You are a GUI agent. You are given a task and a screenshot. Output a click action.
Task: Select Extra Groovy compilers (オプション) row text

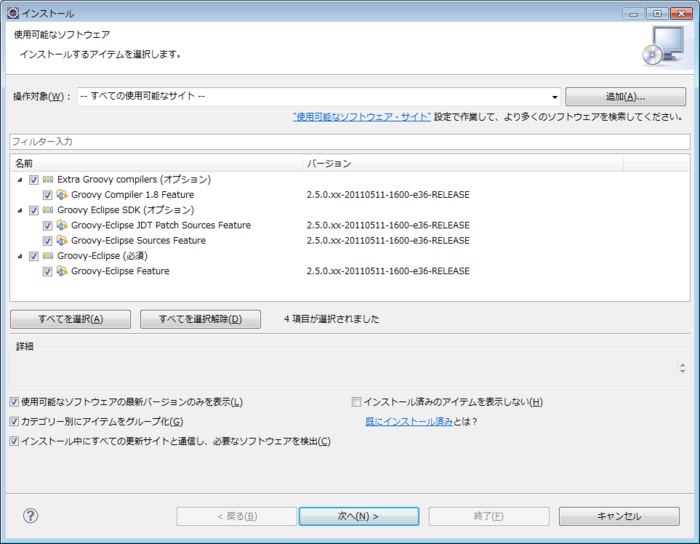coord(134,179)
